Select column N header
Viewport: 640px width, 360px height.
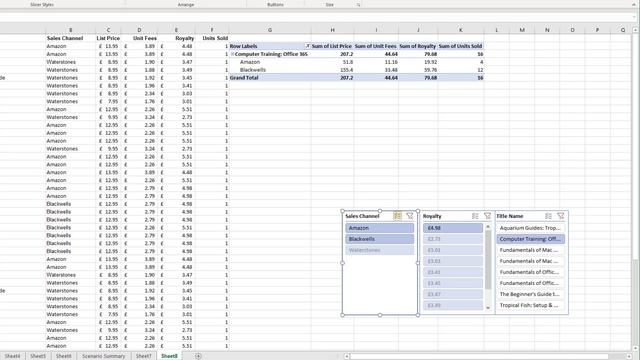(x=547, y=30)
